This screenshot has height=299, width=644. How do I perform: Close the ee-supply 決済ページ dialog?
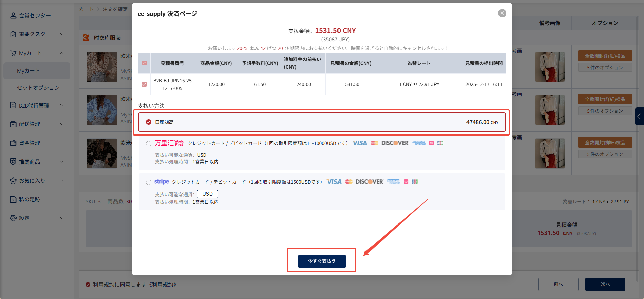tap(502, 13)
